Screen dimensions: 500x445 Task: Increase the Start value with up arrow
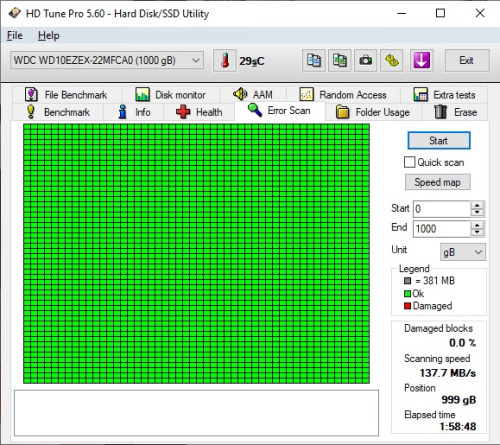(x=477, y=205)
